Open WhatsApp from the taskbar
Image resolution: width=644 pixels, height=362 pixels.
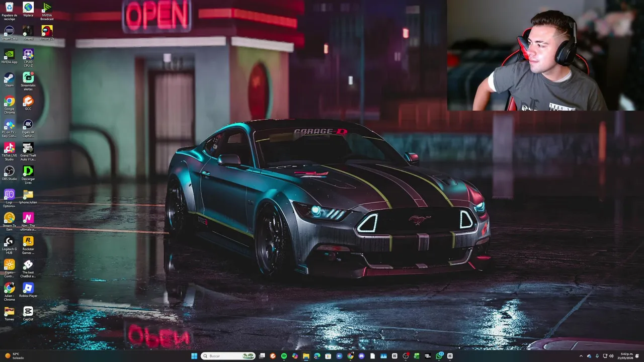coord(439,356)
